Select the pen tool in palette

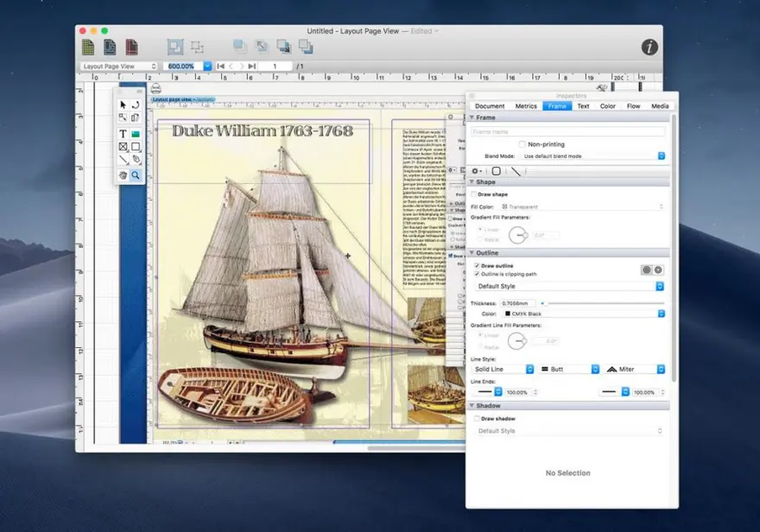[x=136, y=159]
